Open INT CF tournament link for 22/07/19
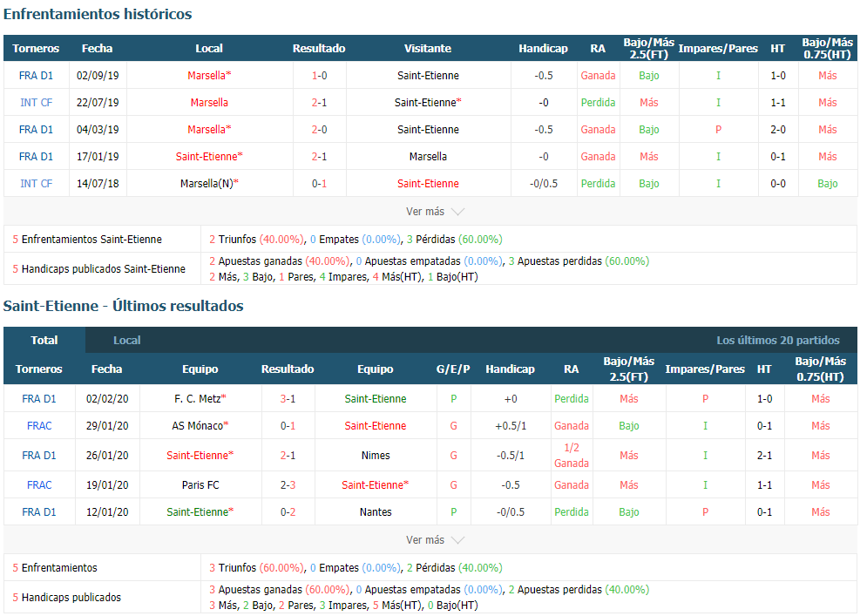Image resolution: width=867 pixels, height=616 pixels. pos(36,103)
